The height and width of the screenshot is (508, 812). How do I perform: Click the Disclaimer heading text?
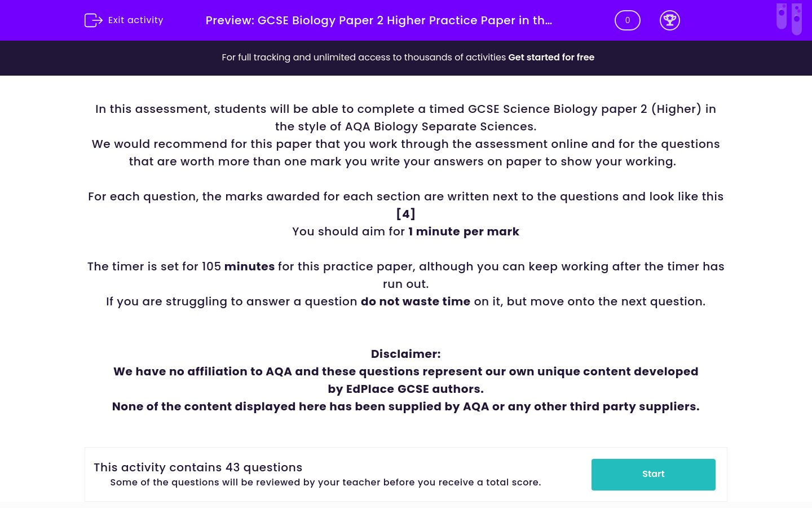pos(405,354)
